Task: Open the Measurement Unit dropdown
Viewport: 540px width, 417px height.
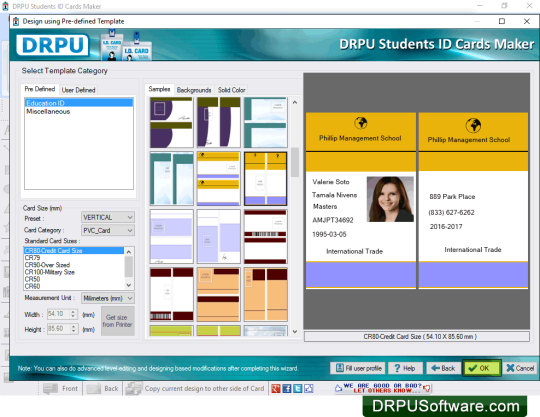Action: pyautogui.click(x=108, y=298)
